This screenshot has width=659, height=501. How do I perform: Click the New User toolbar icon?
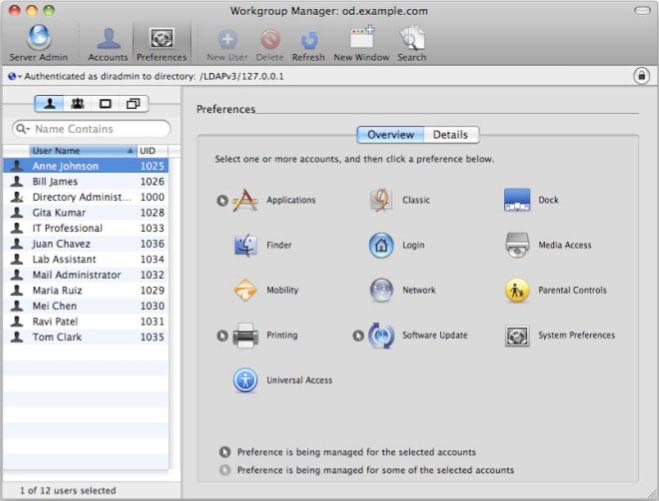click(x=227, y=45)
